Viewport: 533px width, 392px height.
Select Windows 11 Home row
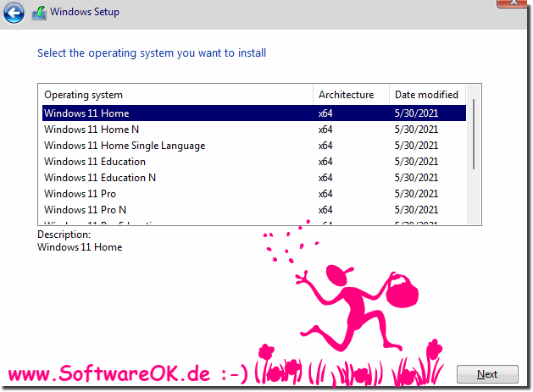[x=254, y=113]
